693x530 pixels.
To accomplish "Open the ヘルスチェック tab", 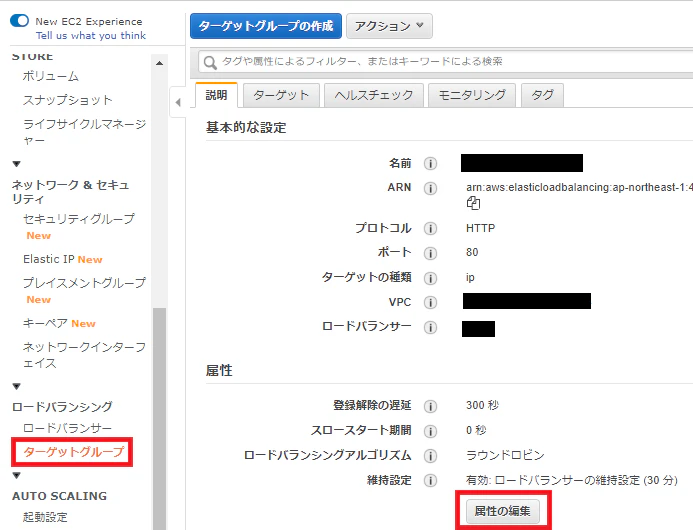I will 374,95.
